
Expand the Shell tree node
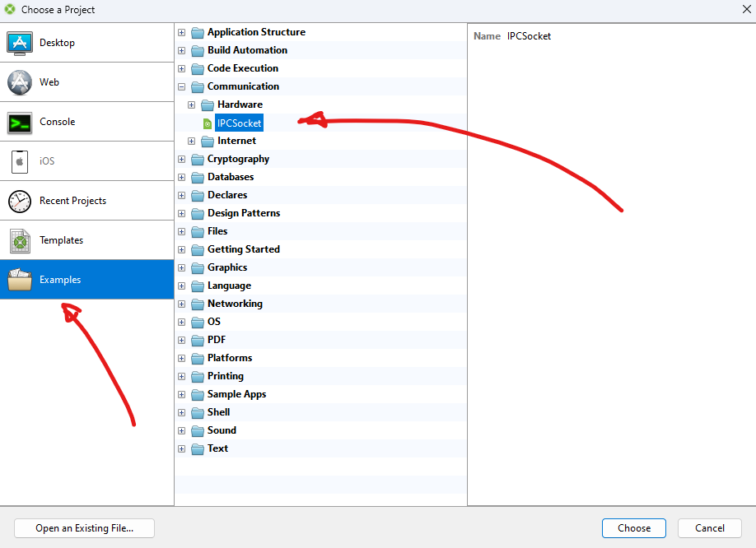pyautogui.click(x=182, y=413)
